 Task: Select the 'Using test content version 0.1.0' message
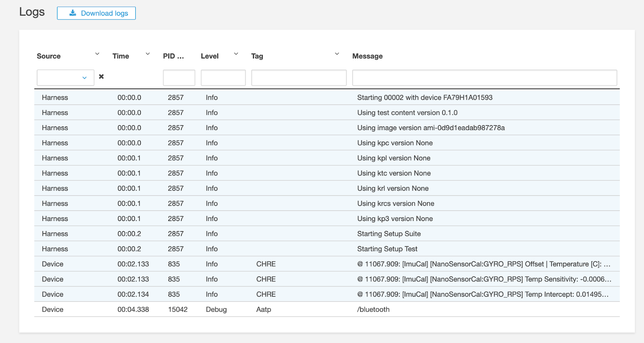pyautogui.click(x=407, y=113)
